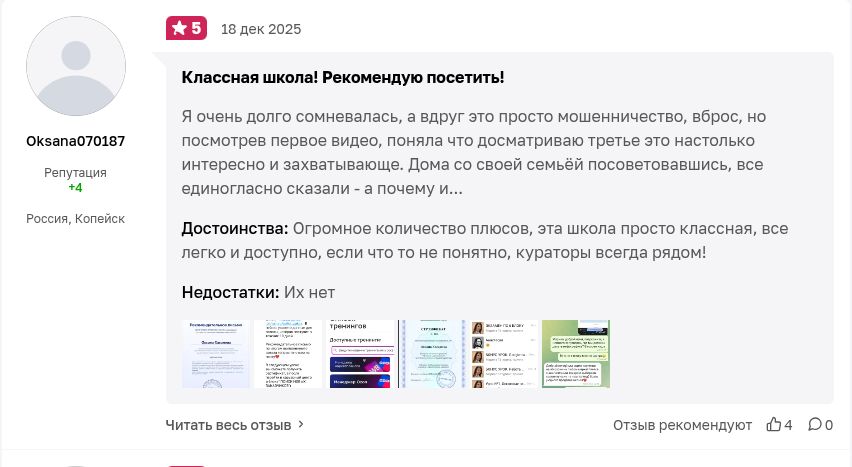Open the Oksana070187 profile link
Image resolution: width=852 pixels, height=467 pixels.
coord(75,141)
